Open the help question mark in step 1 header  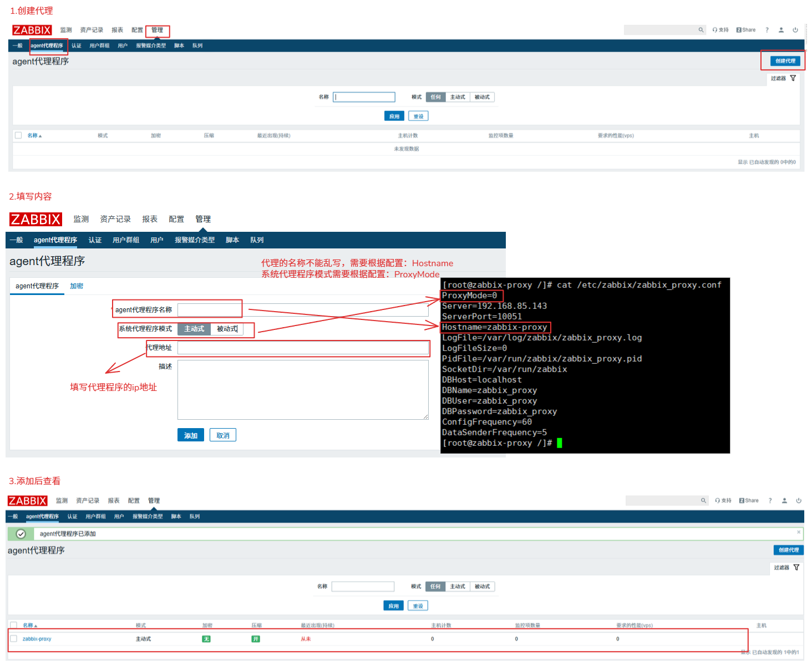pyautogui.click(x=767, y=30)
